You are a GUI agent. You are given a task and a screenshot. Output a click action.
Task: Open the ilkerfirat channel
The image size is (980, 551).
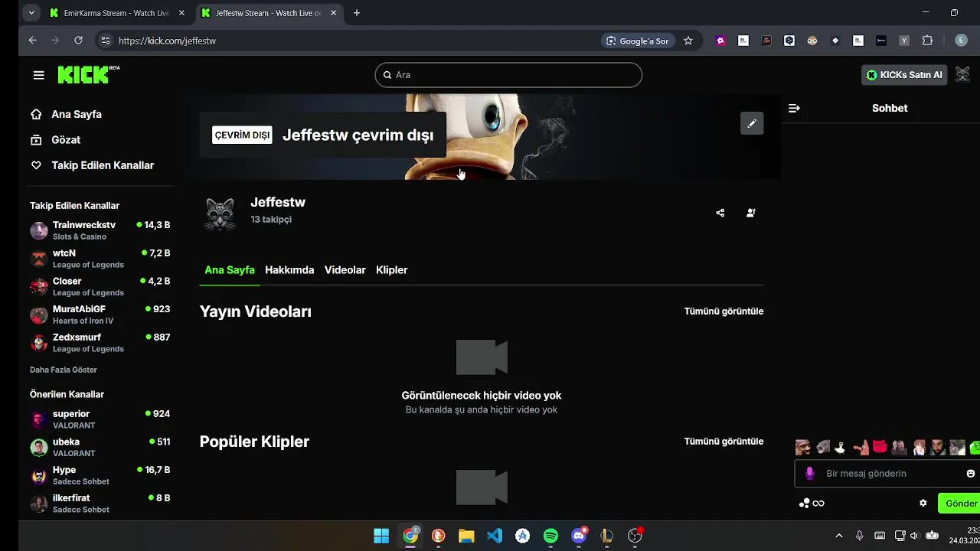coord(100,504)
